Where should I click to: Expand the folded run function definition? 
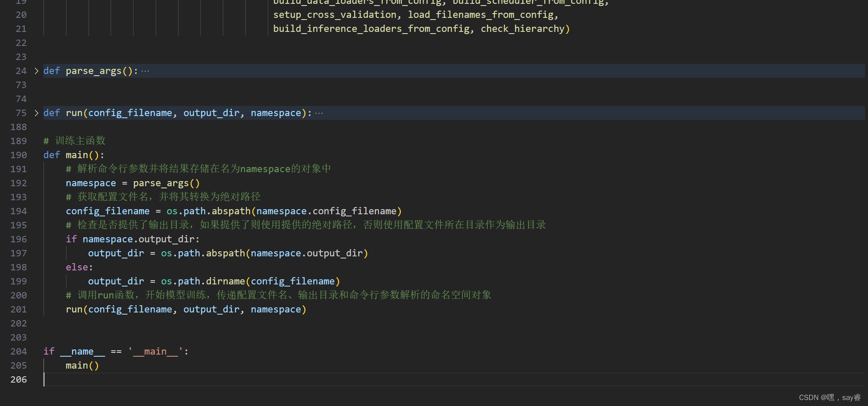tap(36, 113)
